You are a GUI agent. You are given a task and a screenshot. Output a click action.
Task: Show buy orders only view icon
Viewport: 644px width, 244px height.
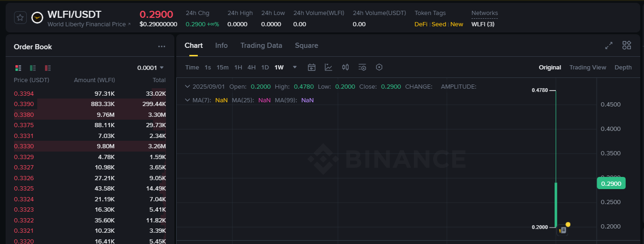tap(33, 68)
